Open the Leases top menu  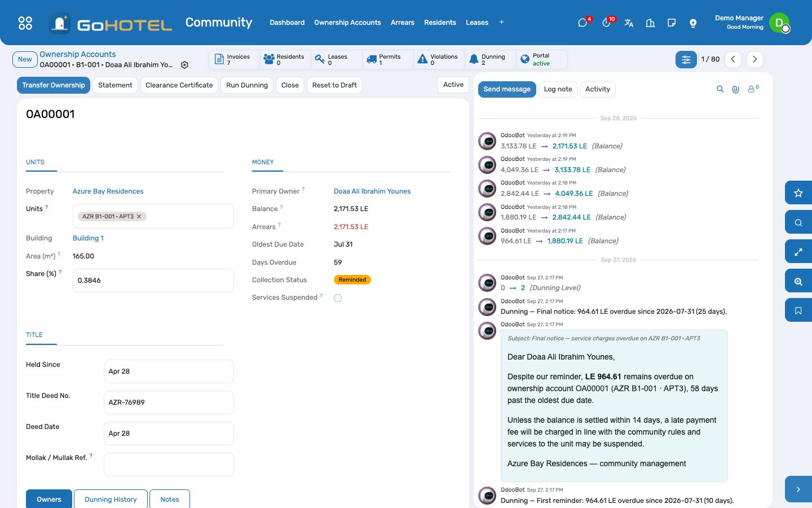477,23
